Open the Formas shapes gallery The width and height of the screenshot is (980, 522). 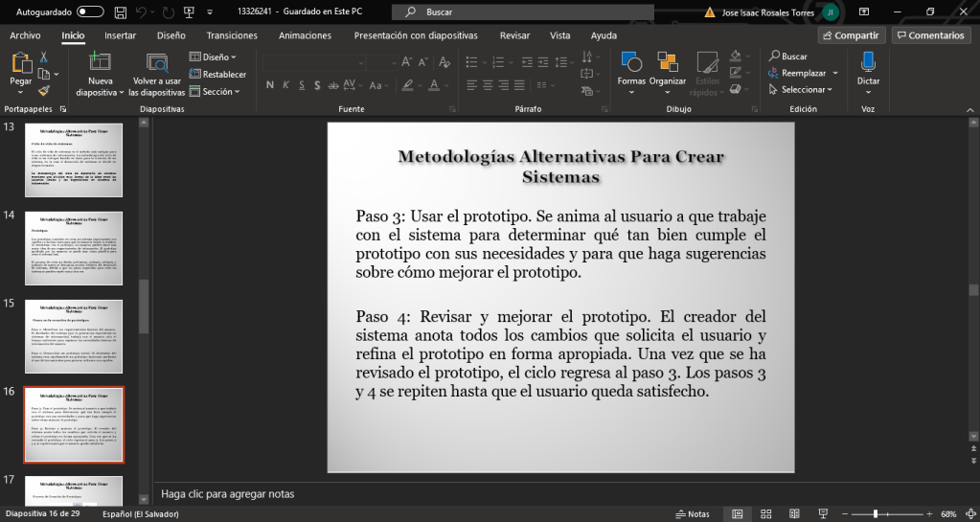(631, 64)
